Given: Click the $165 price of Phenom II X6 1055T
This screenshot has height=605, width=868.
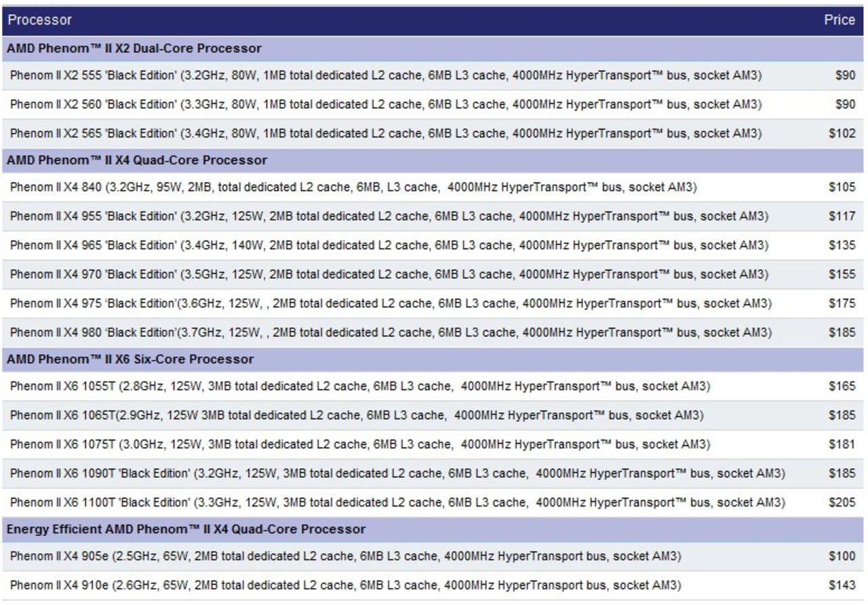Looking at the screenshot, I should pyautogui.click(x=842, y=387).
